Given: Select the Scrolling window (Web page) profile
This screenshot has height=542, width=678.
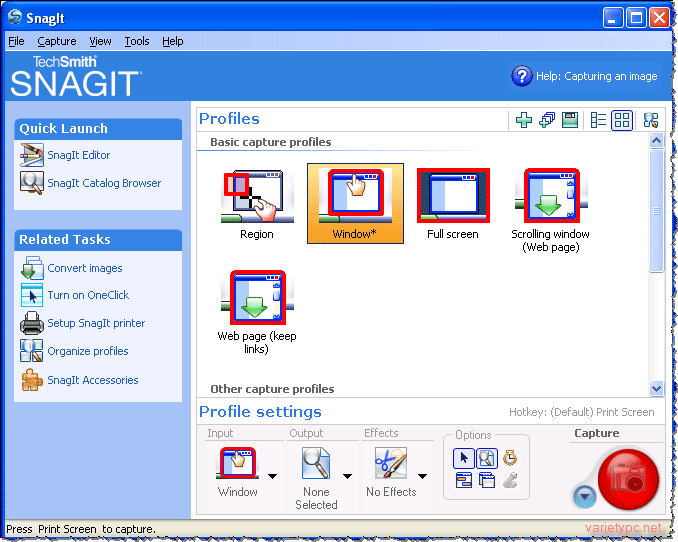Looking at the screenshot, I should pos(550,210).
